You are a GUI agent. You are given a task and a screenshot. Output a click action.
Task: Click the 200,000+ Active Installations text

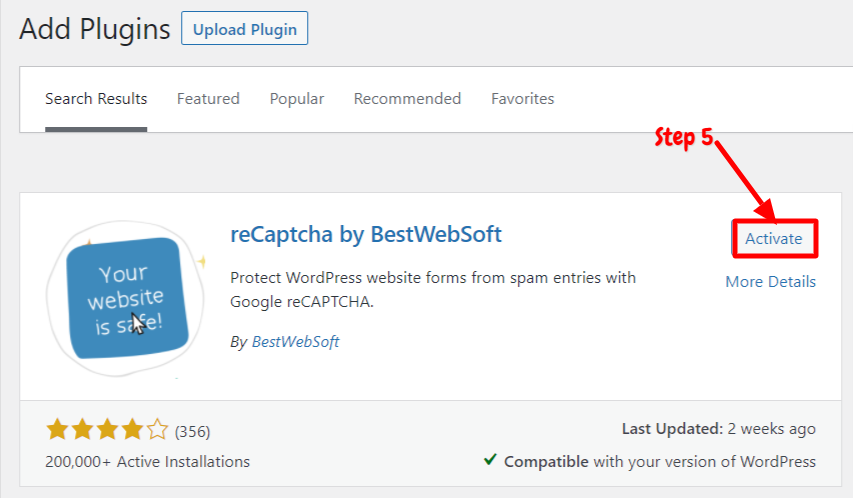pos(147,462)
